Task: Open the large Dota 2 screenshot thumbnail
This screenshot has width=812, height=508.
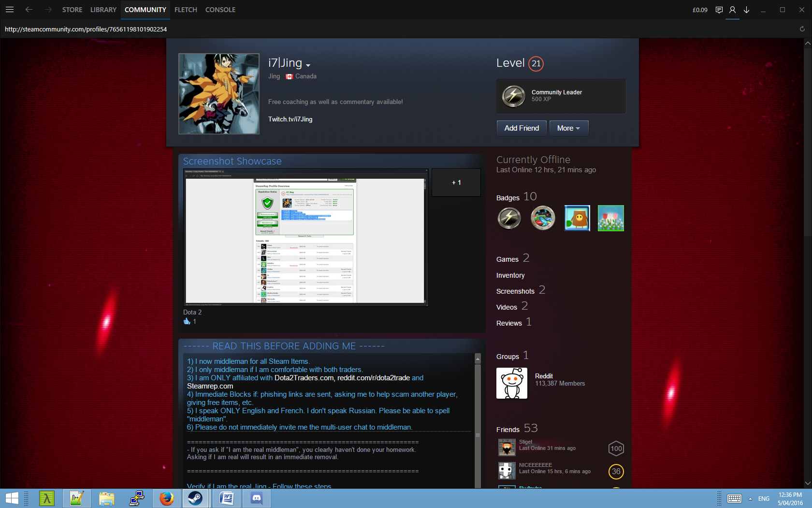Action: coord(305,238)
